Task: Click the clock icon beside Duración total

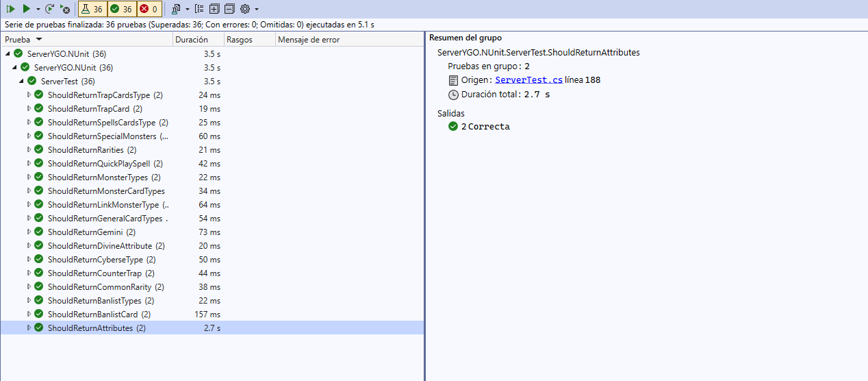Action: [453, 95]
